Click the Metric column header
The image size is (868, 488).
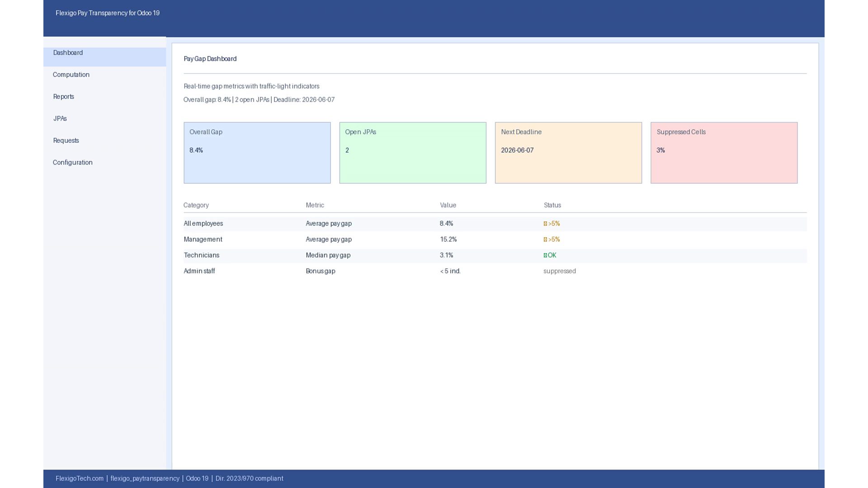(315, 205)
